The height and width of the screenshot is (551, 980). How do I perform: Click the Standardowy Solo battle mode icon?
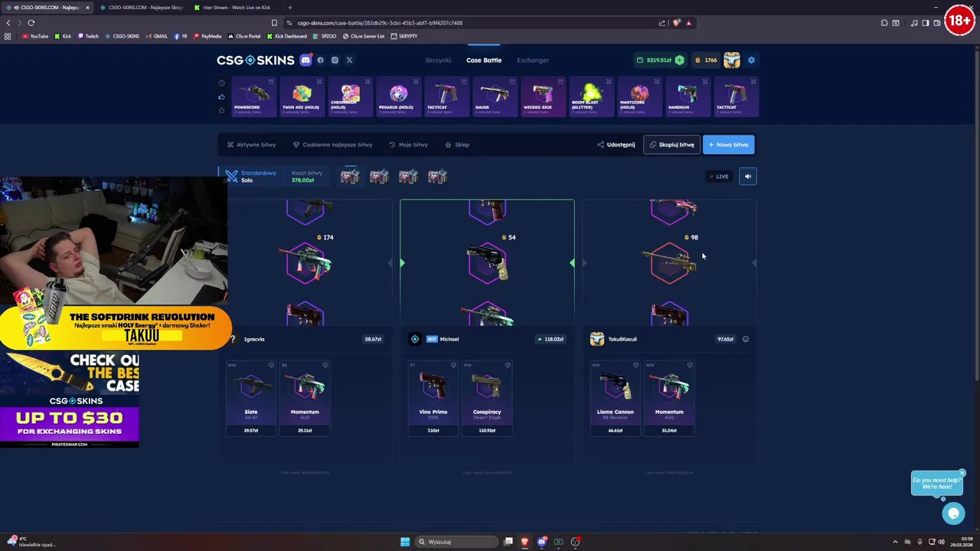coord(231,177)
